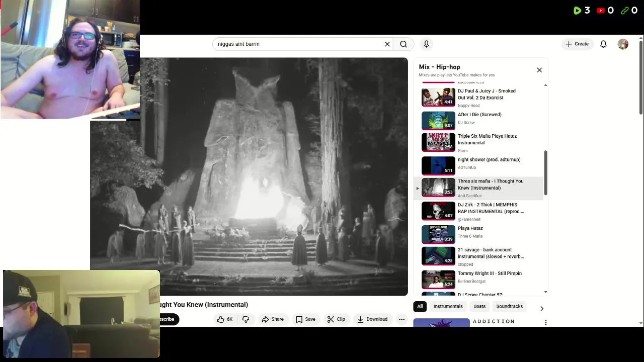Click the Subscribe button
Screen dimensions: 644x362
(169, 319)
